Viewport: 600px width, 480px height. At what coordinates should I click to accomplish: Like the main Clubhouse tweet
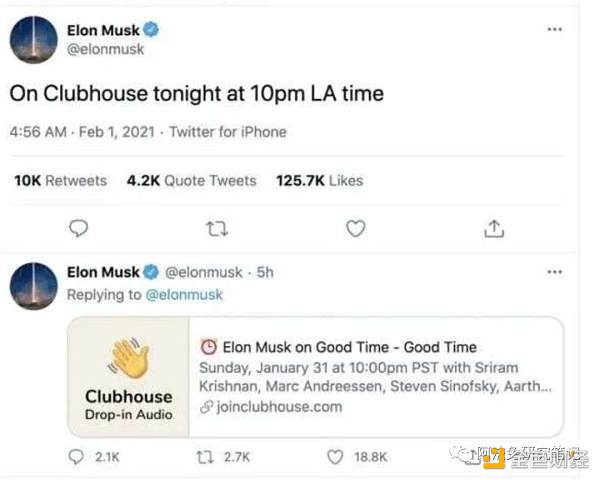[355, 229]
